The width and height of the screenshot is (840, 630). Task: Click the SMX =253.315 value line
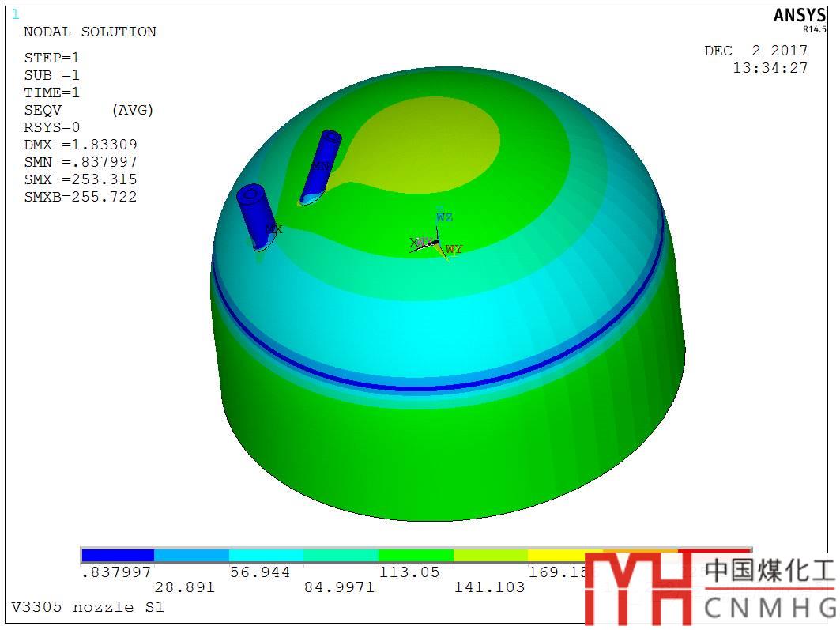[81, 179]
